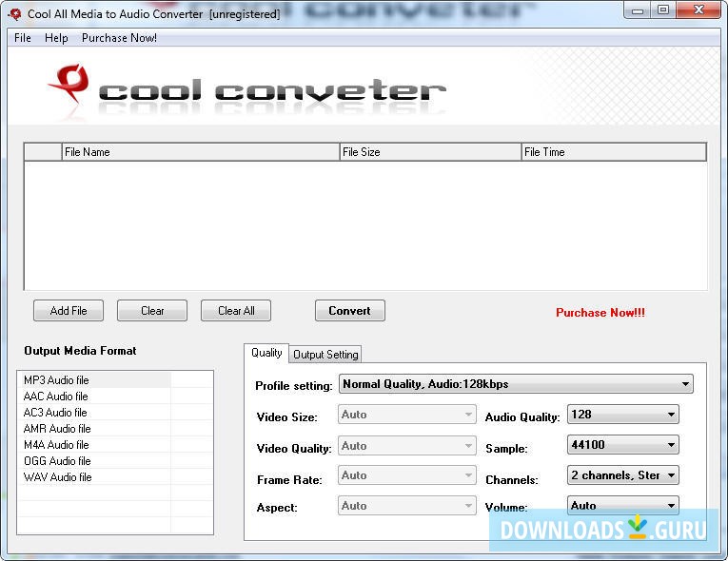Open the disabled Video Size dropdown

click(x=407, y=415)
